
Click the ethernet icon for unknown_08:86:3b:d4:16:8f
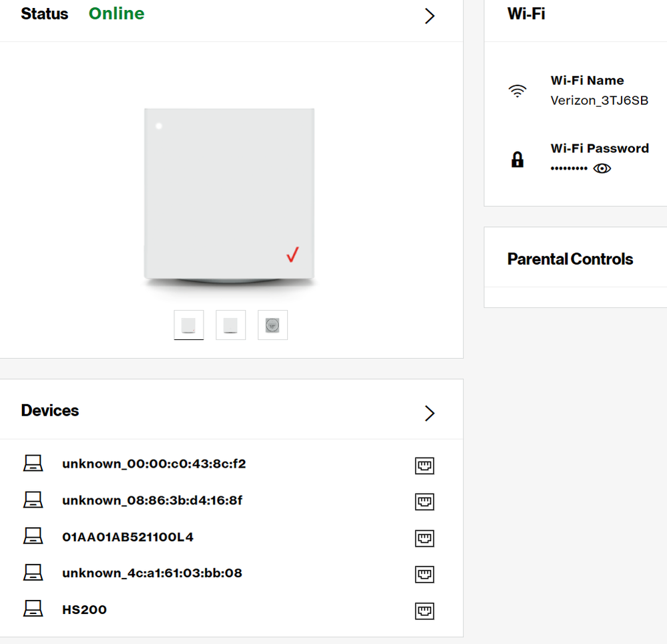coord(425,502)
